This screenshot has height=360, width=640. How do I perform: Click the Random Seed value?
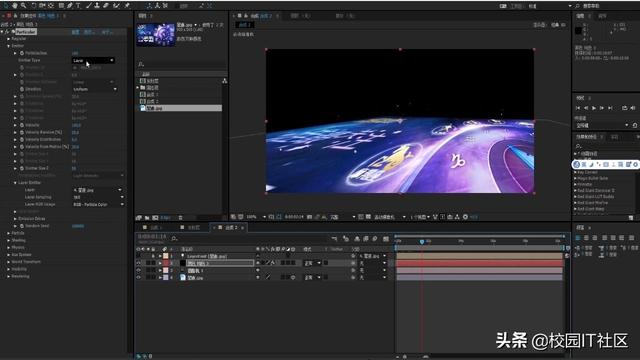coord(78,226)
